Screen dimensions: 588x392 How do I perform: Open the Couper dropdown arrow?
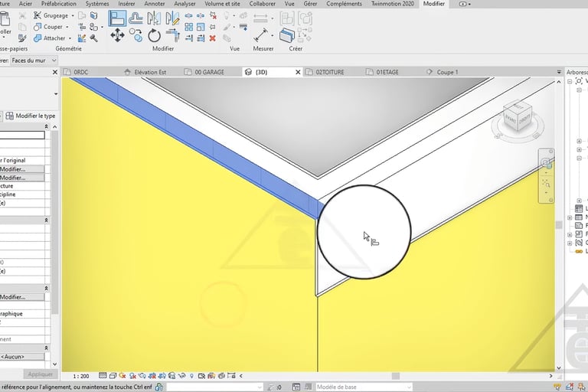[x=67, y=27]
